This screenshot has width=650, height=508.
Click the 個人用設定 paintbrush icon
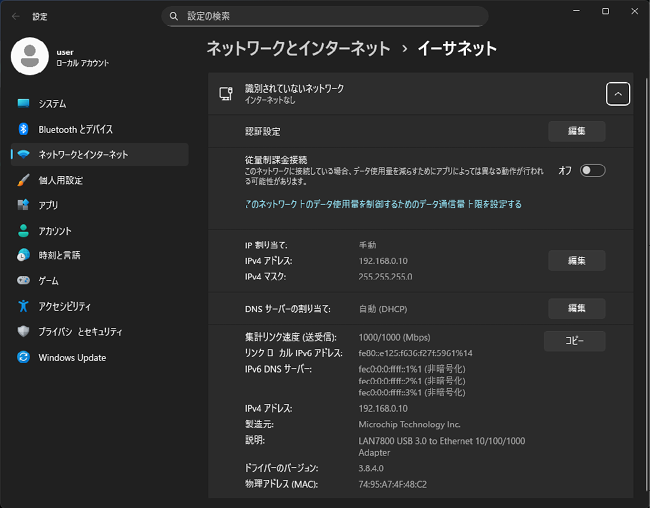pyautogui.click(x=23, y=180)
